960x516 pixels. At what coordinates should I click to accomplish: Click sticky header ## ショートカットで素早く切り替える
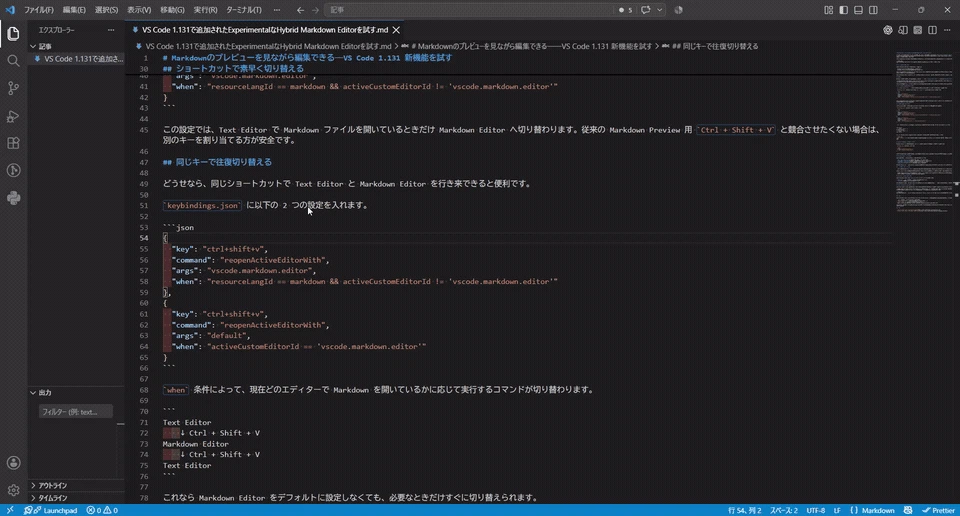tap(233, 69)
